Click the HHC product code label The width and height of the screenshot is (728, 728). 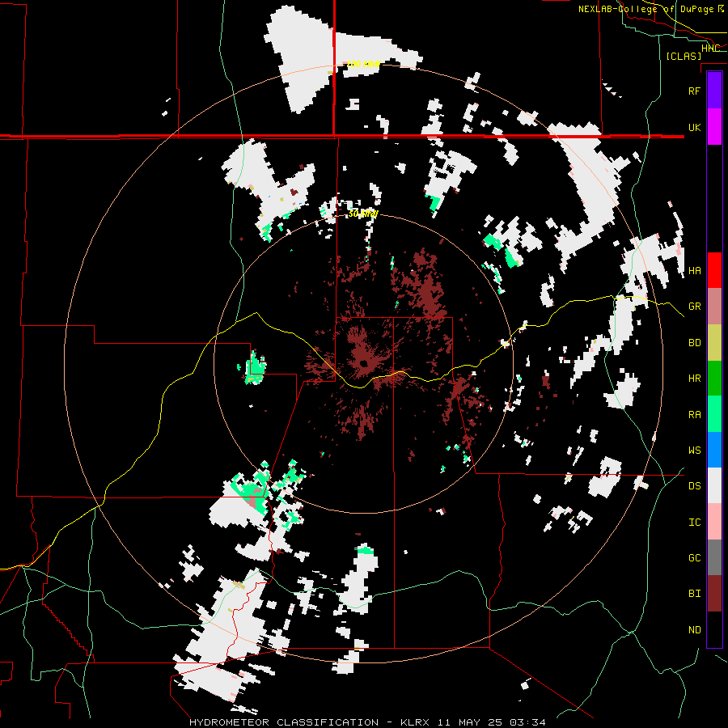point(710,49)
